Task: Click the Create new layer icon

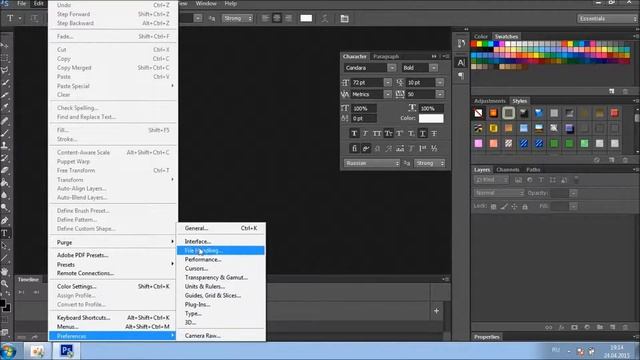Action: pyautogui.click(x=612, y=327)
